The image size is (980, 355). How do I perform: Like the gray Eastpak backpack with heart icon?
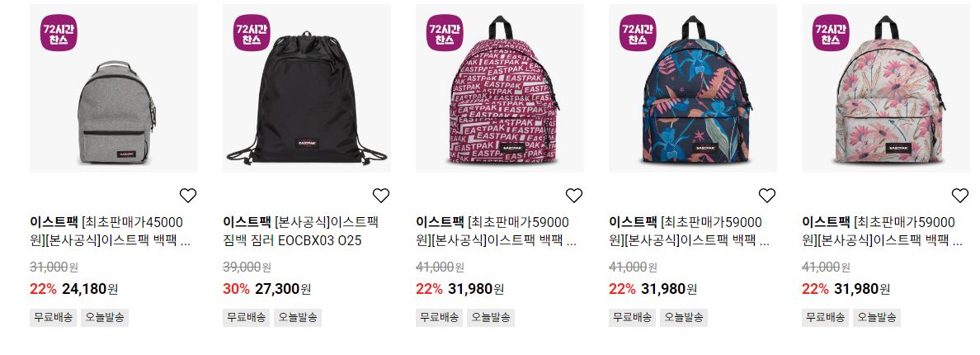188,196
